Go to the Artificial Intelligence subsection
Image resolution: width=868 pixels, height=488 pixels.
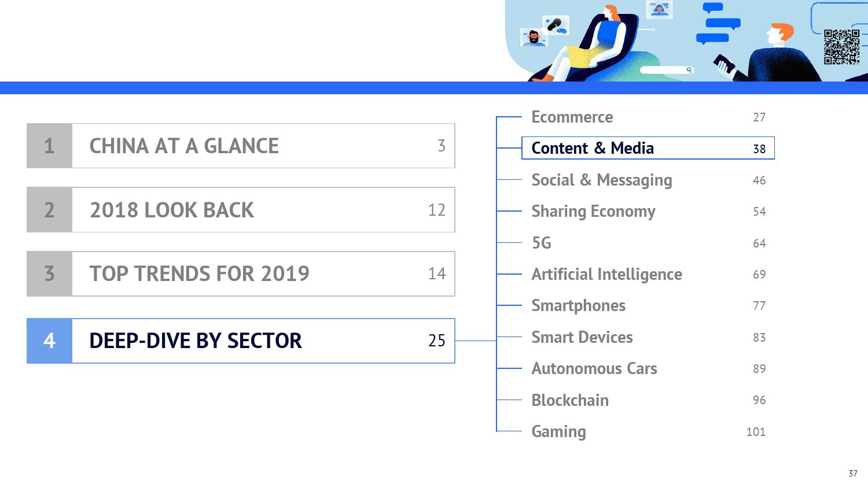(606, 274)
